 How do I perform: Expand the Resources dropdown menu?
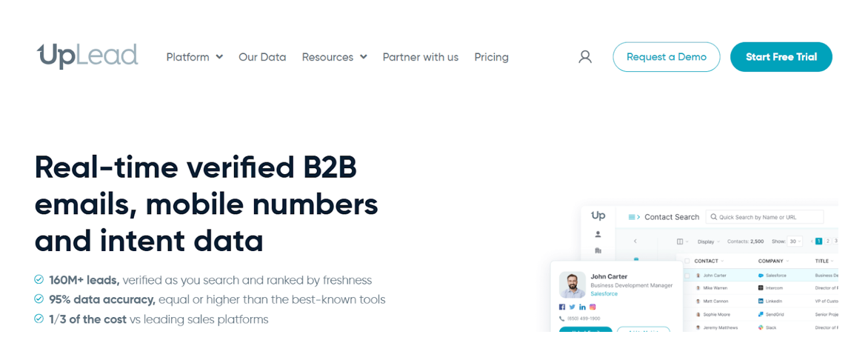tap(334, 57)
